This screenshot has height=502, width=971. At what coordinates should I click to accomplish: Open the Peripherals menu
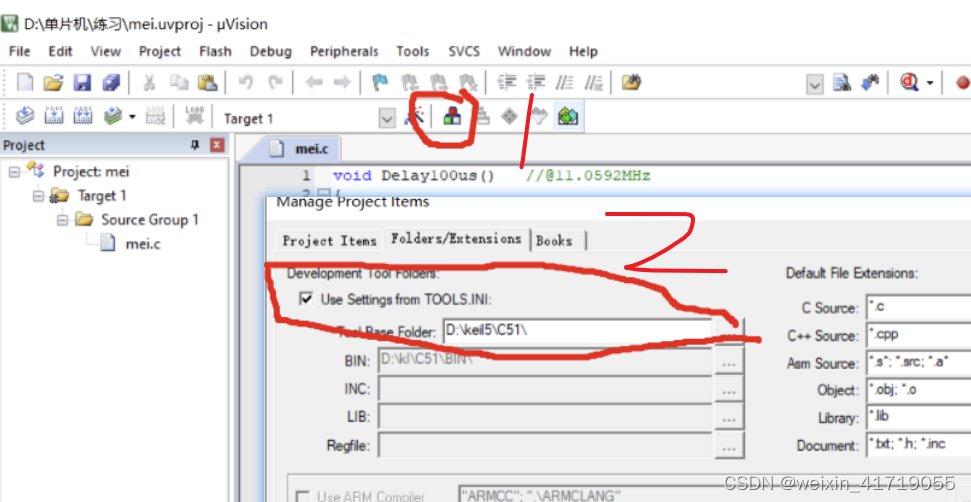tap(344, 51)
